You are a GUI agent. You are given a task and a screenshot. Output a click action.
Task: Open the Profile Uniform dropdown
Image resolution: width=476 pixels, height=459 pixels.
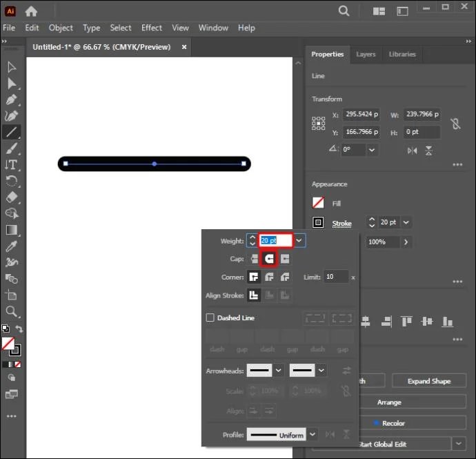point(313,434)
